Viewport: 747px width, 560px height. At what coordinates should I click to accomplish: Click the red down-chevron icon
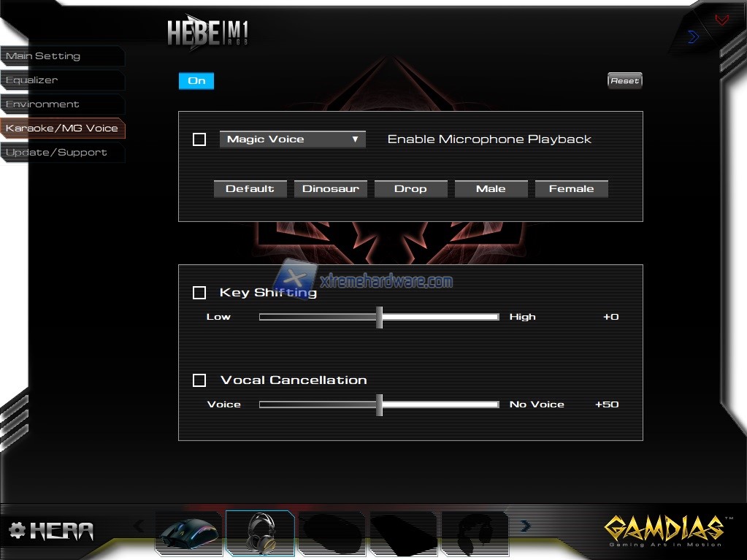(722, 20)
